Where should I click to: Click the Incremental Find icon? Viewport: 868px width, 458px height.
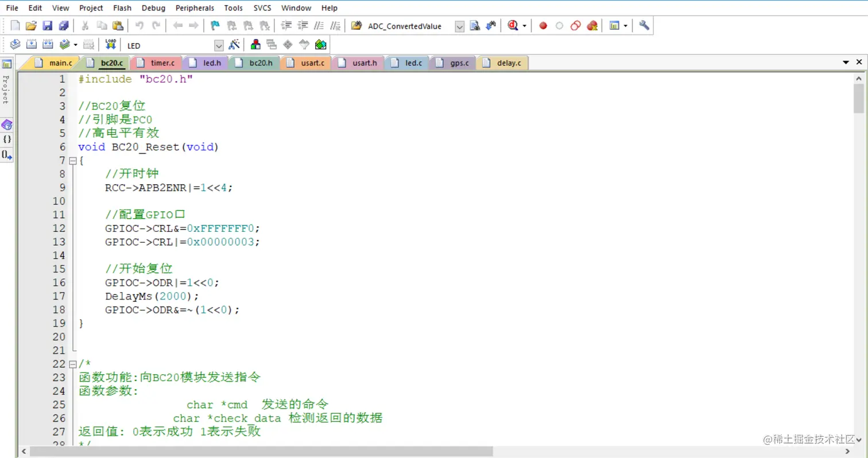click(491, 26)
